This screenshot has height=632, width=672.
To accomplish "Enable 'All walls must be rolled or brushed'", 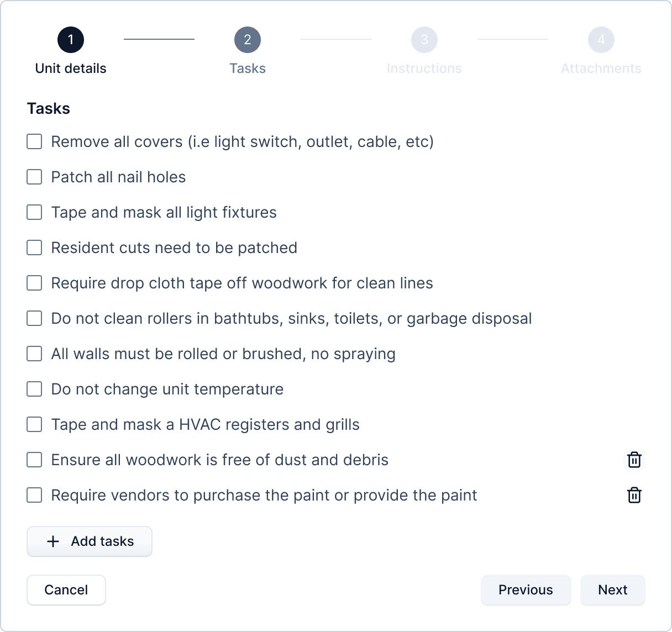I will (34, 354).
